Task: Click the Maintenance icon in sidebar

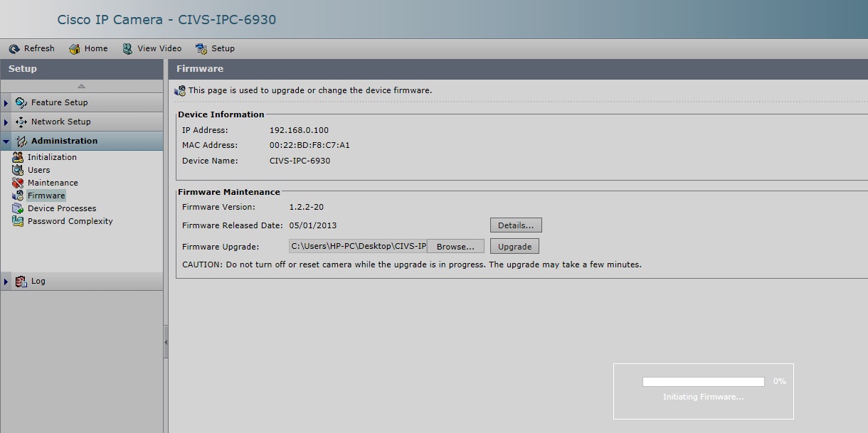Action: coord(18,183)
